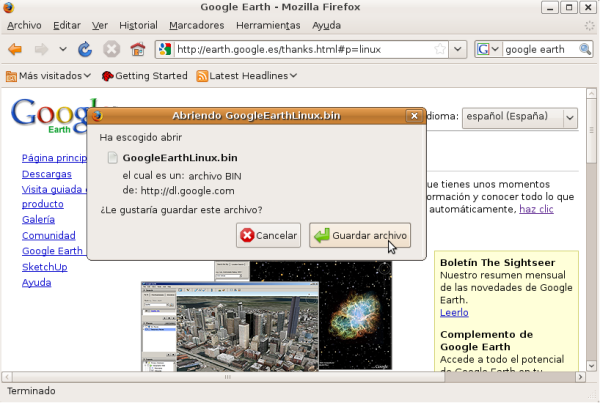The image size is (600, 403).
Task: Click the back navigation arrow
Action: (x=15, y=49)
